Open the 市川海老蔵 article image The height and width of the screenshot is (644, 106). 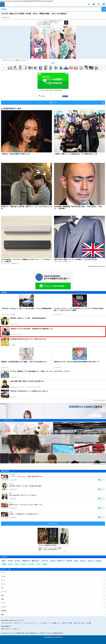pyautogui.click(x=79, y=184)
